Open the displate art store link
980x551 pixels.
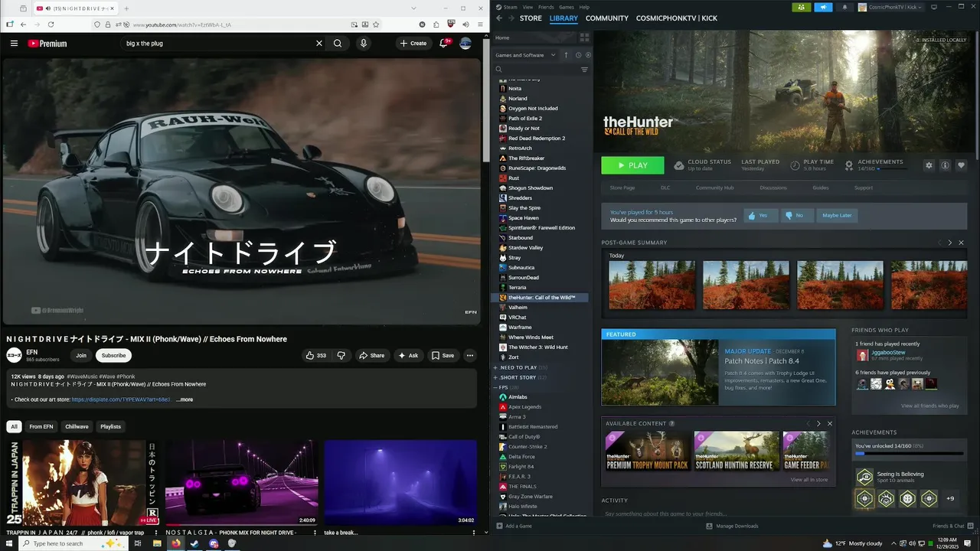tap(121, 399)
